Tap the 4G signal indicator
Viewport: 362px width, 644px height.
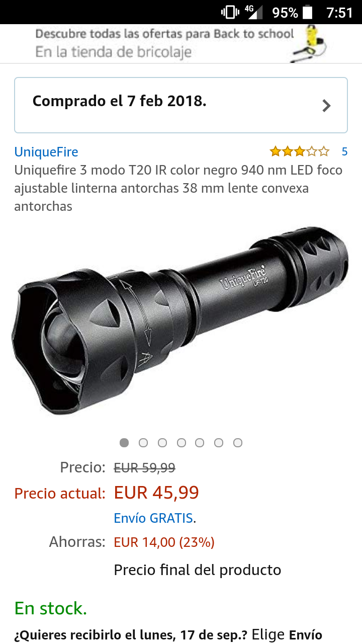(253, 12)
